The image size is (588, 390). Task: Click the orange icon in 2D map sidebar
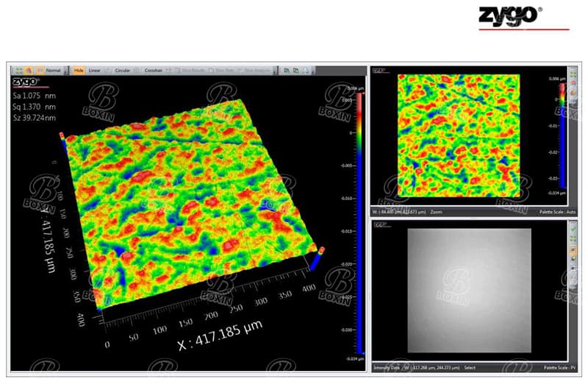click(573, 92)
